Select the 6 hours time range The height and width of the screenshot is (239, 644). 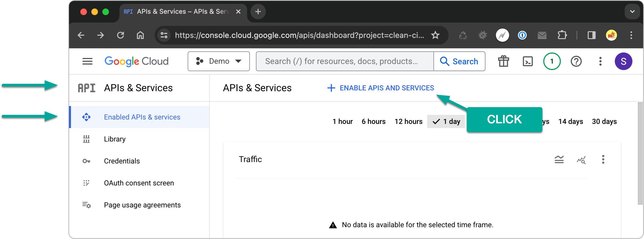point(373,121)
